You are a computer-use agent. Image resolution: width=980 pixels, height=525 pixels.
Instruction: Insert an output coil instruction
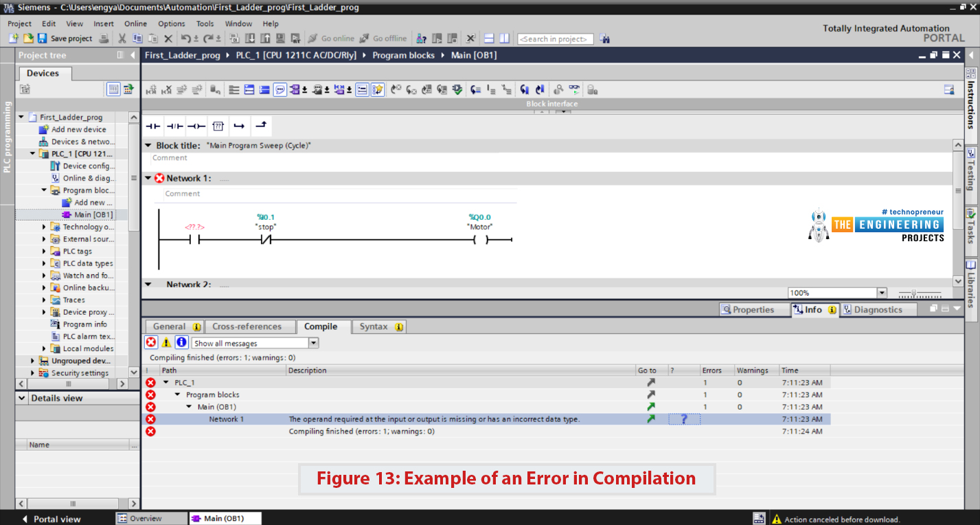tap(196, 126)
